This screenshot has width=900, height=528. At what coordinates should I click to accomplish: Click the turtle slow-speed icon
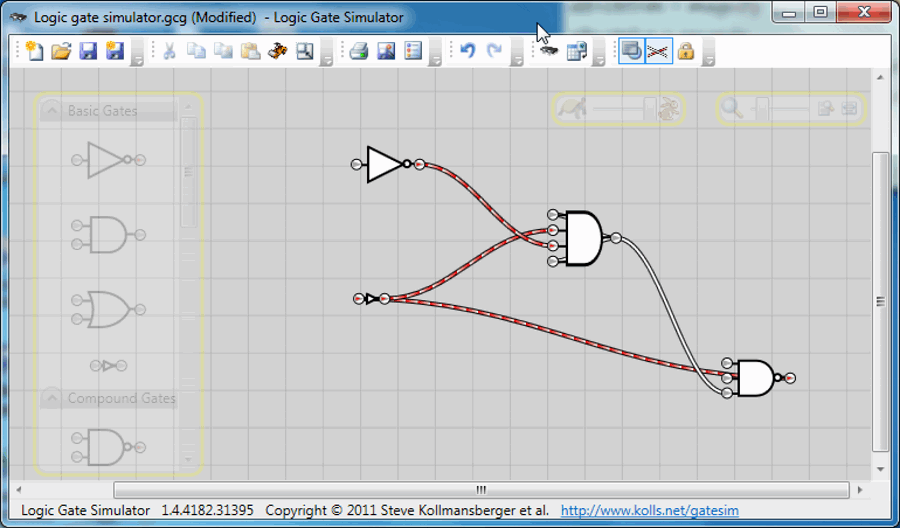click(572, 108)
